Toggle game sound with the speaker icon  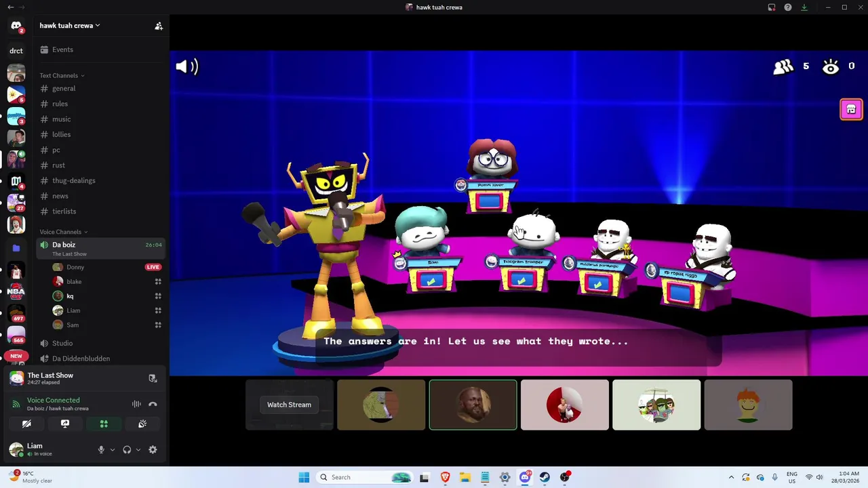click(x=186, y=66)
